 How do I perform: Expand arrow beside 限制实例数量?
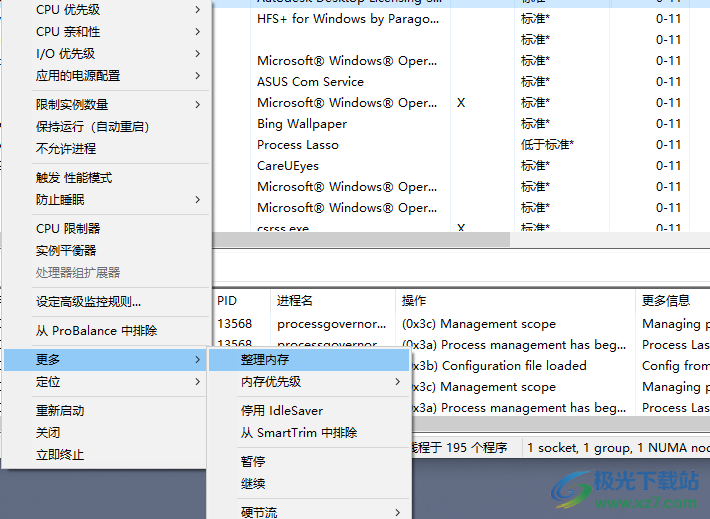click(x=197, y=105)
